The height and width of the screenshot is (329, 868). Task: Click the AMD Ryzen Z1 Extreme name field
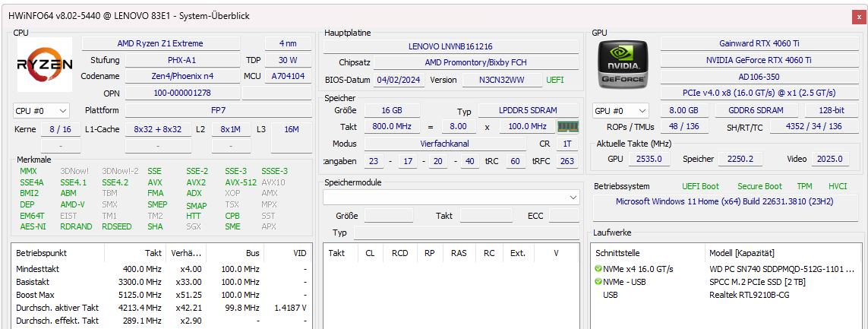click(x=160, y=43)
